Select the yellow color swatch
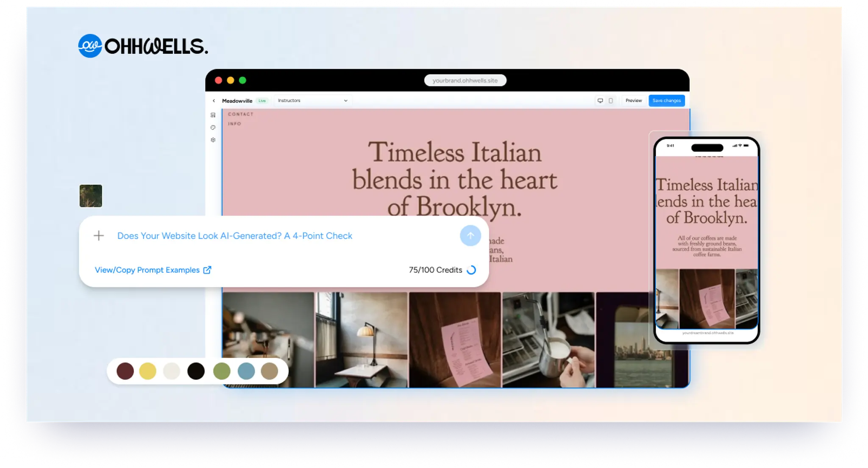This screenshot has width=868, height=468. point(147,371)
